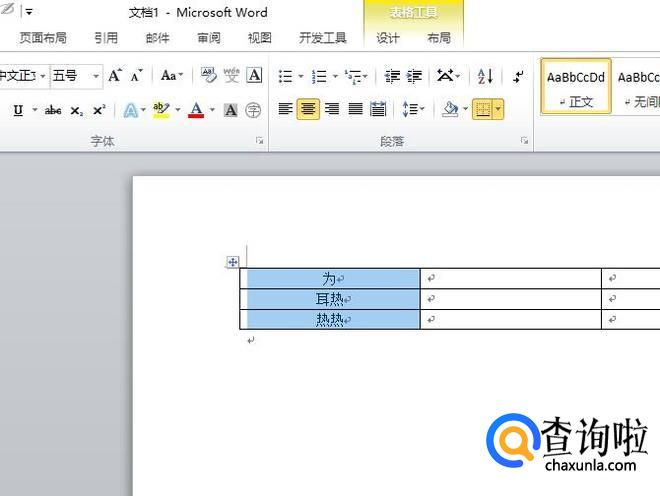This screenshot has width=660, height=496.
Task: Click the Text Effects icon
Action: [x=130, y=110]
